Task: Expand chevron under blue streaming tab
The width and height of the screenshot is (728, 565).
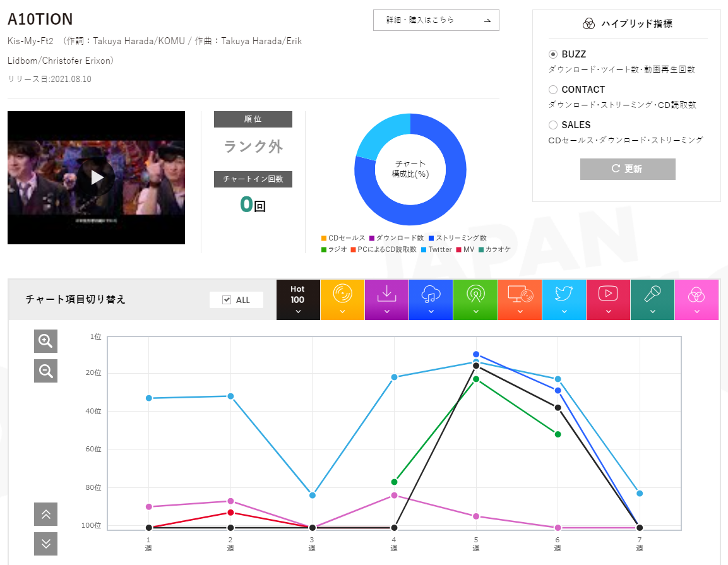Action: pos(431,311)
